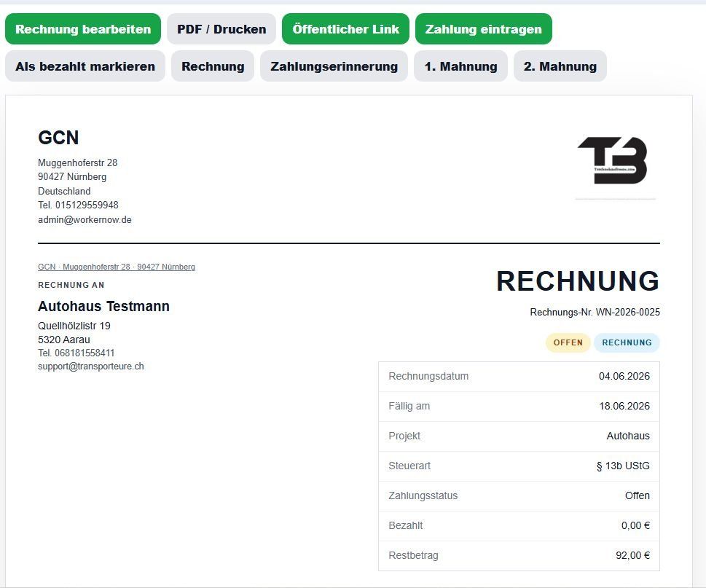
Task: Click recipient street Quellhölzlistr 19
Action: coord(74,326)
